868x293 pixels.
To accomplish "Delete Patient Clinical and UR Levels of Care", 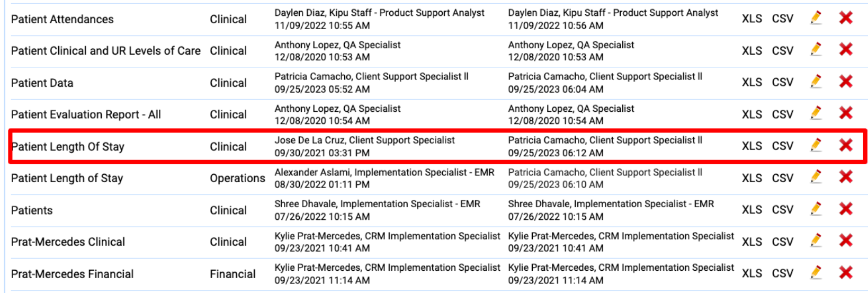I will pos(846,50).
